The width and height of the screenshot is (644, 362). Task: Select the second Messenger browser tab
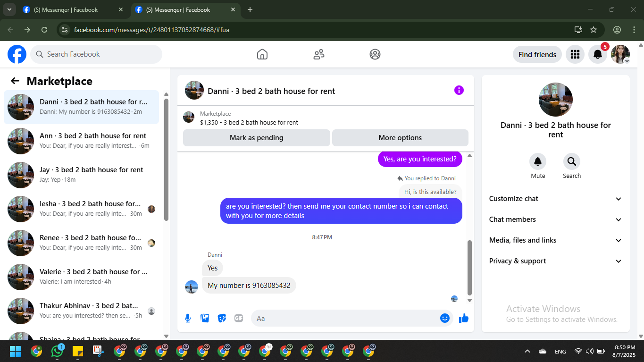(x=185, y=9)
